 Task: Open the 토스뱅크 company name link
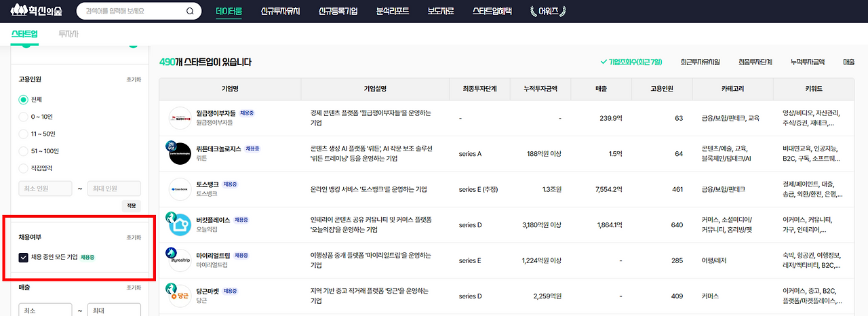[x=206, y=184]
